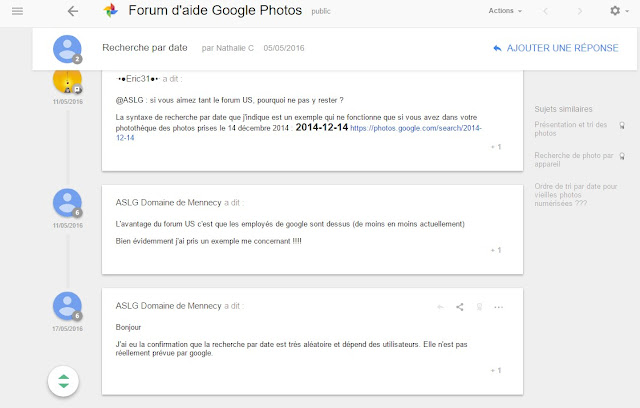Viewport: 640px width, 408px height.
Task: Open similar topic Recherche de photo par appareil
Action: (573, 160)
